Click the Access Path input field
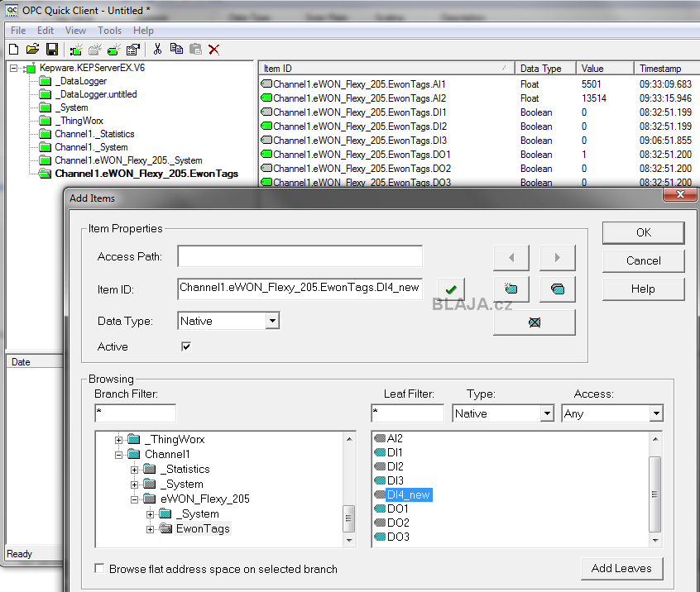The width and height of the screenshot is (700, 592). point(300,256)
